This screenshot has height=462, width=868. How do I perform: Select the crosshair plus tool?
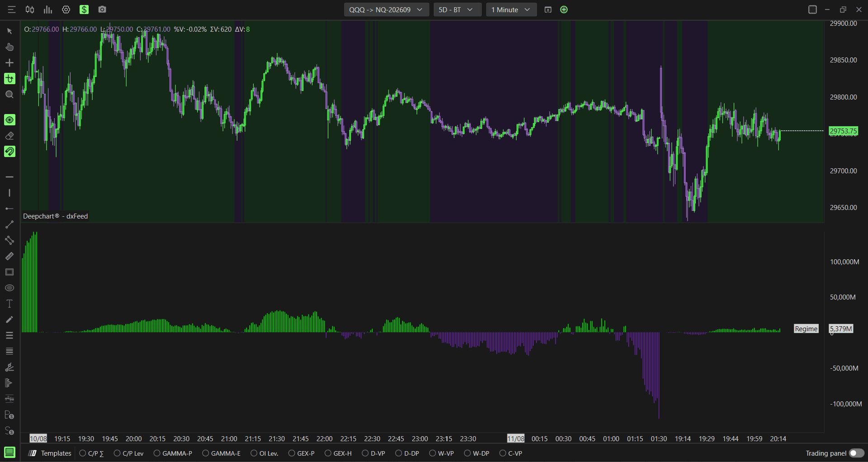click(x=9, y=63)
